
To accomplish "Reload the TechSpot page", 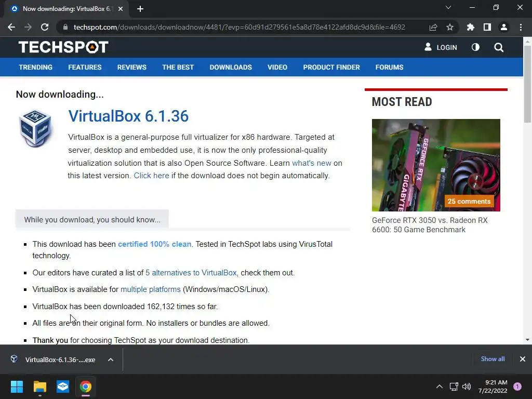I will pos(45,27).
